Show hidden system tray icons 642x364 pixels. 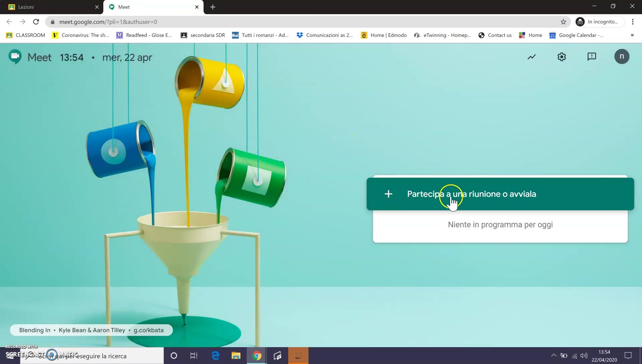(554, 355)
